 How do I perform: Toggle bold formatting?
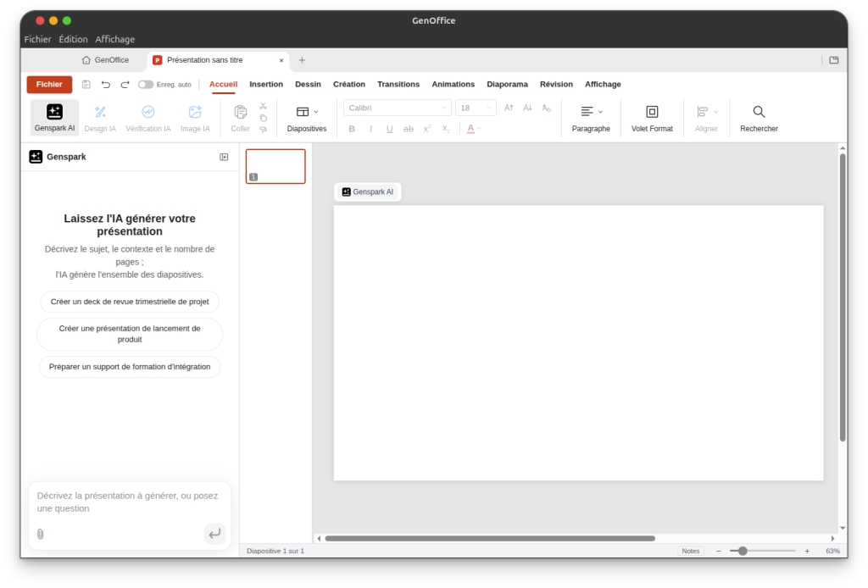coord(352,129)
